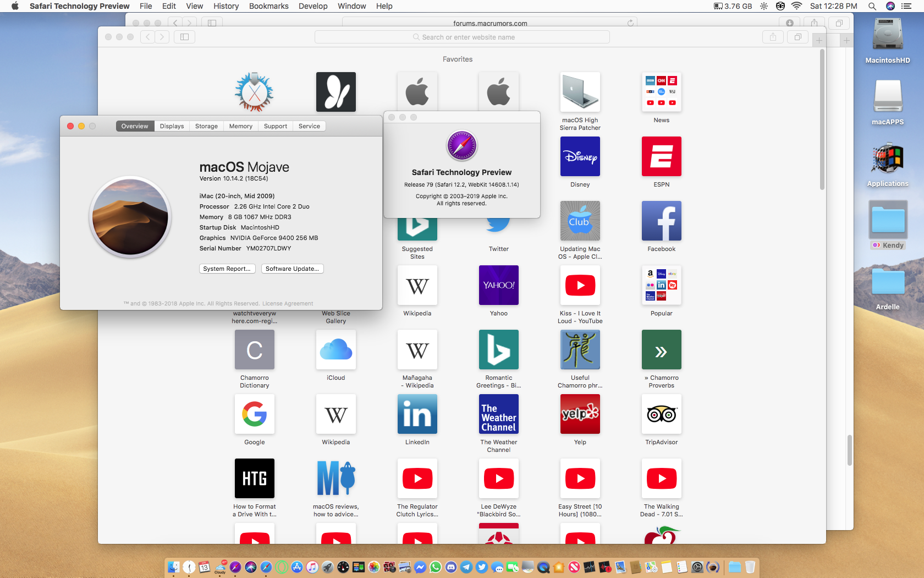
Task: Click the Favorites page vertical scrollbar
Action: tap(822, 119)
